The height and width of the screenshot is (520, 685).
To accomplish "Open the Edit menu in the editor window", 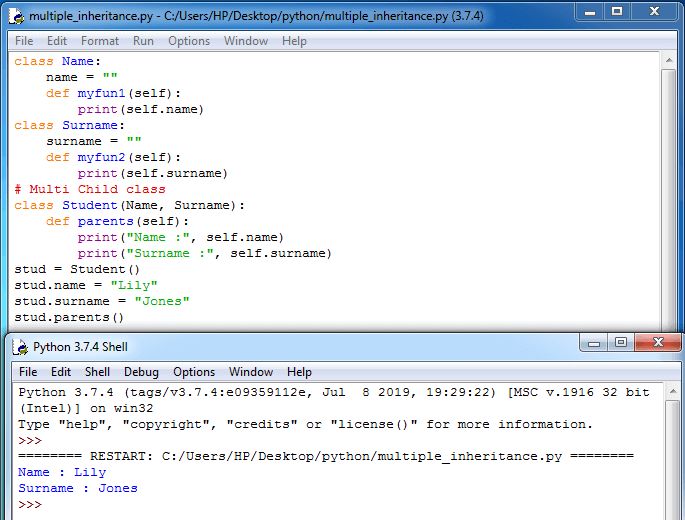I will (57, 41).
